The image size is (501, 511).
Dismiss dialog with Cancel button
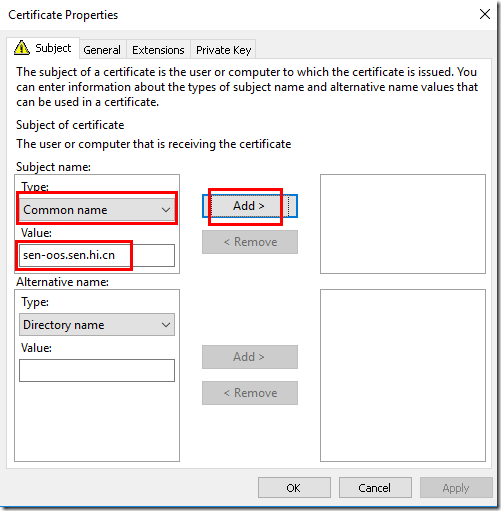click(x=375, y=488)
